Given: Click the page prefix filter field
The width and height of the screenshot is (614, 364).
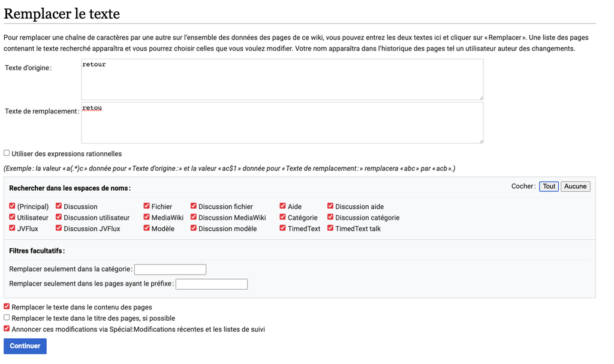Looking at the screenshot, I should (212, 284).
